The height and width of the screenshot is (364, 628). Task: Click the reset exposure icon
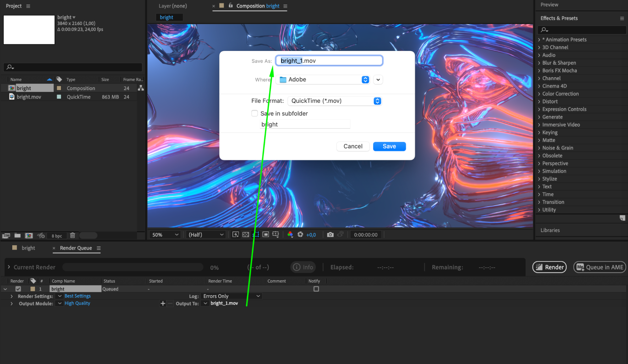[x=300, y=235]
